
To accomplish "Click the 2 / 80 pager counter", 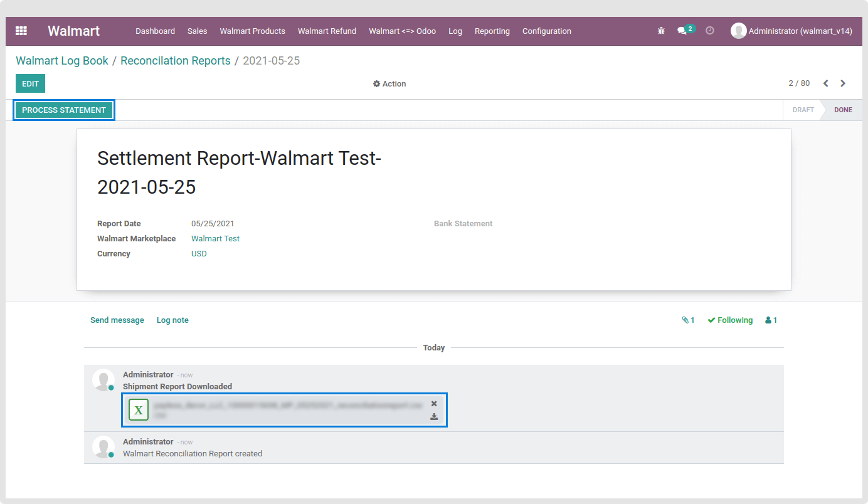I will (x=799, y=83).
